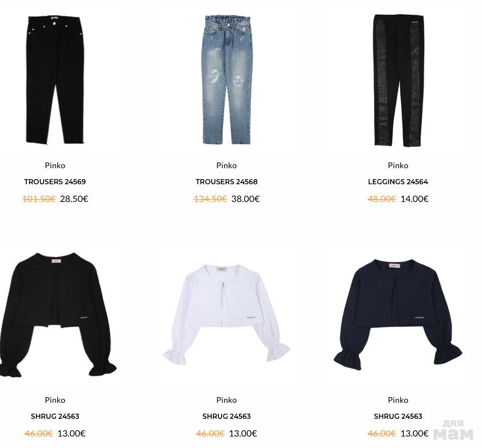Click the 14.00€ leggings sale price

click(x=415, y=199)
